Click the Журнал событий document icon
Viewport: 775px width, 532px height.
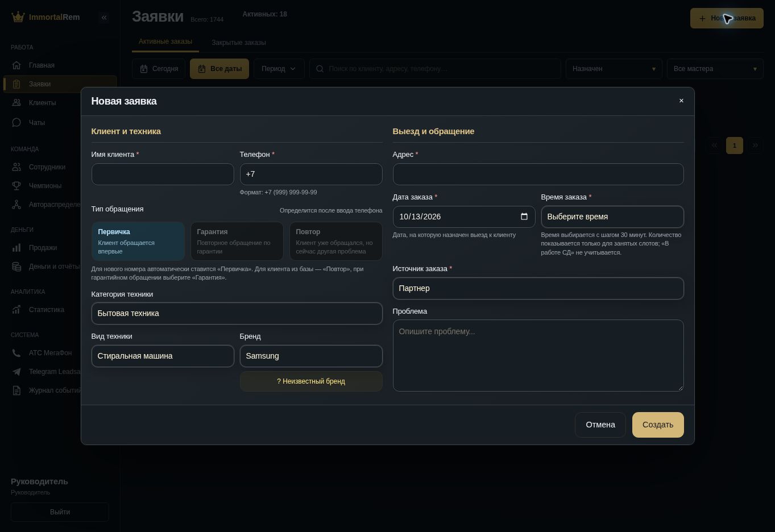click(16, 390)
